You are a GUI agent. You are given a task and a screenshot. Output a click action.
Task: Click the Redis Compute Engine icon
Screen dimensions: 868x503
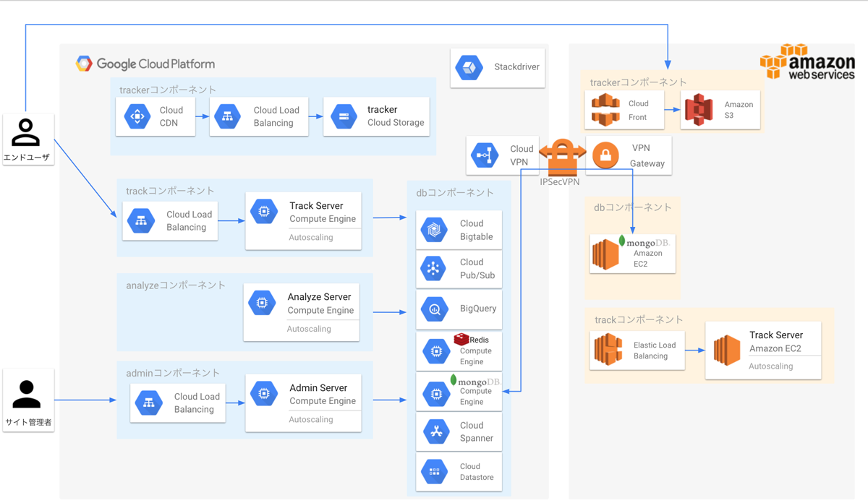(436, 352)
